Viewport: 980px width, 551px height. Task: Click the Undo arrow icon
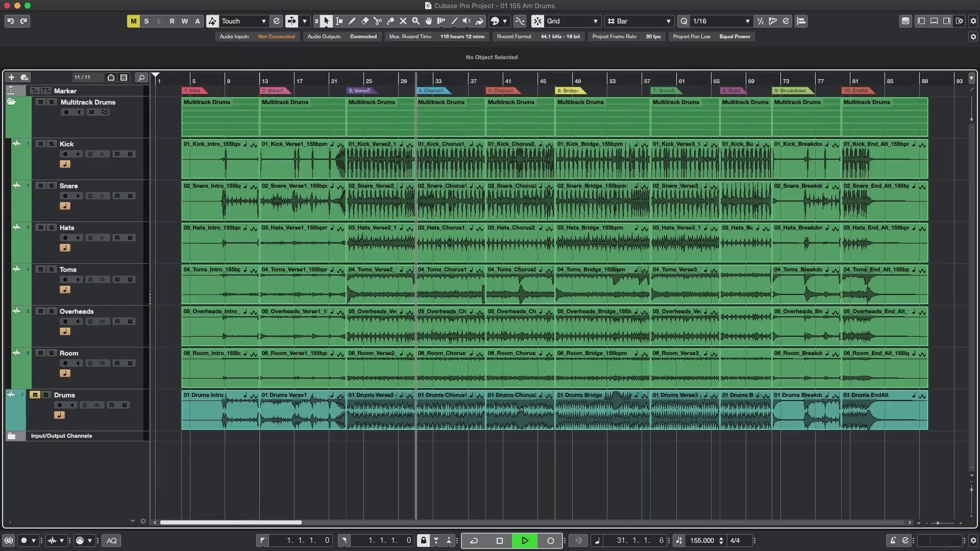pos(10,21)
